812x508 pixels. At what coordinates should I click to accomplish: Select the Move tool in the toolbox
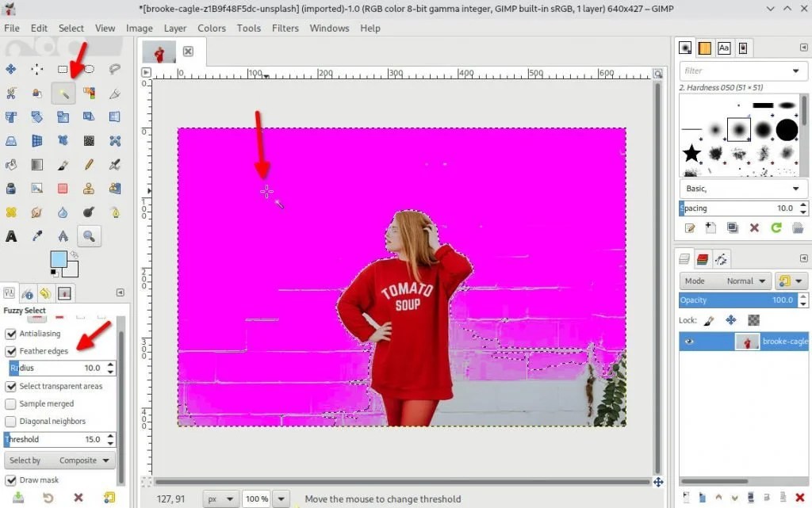[11, 70]
